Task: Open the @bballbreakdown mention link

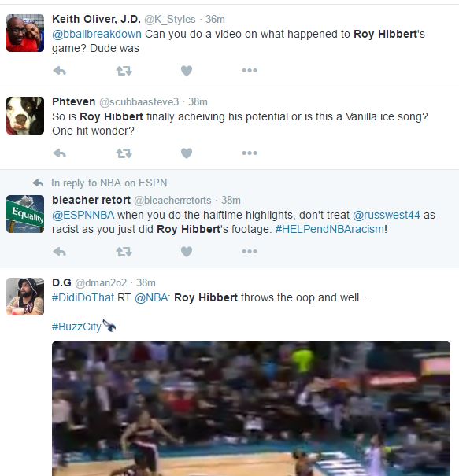Action: tap(97, 34)
